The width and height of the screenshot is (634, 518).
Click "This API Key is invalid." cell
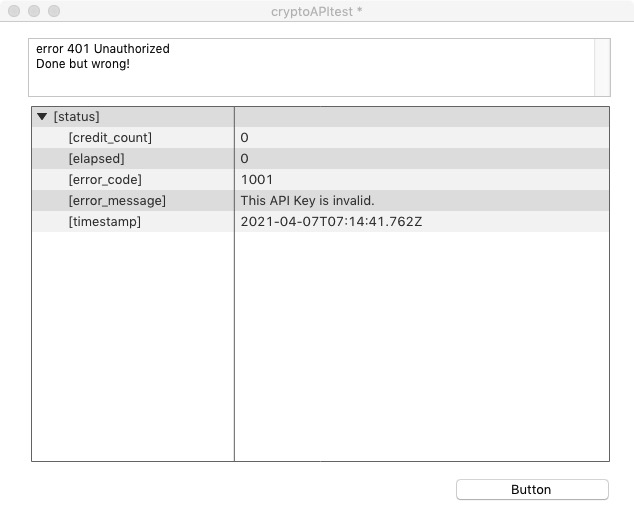pos(307,200)
